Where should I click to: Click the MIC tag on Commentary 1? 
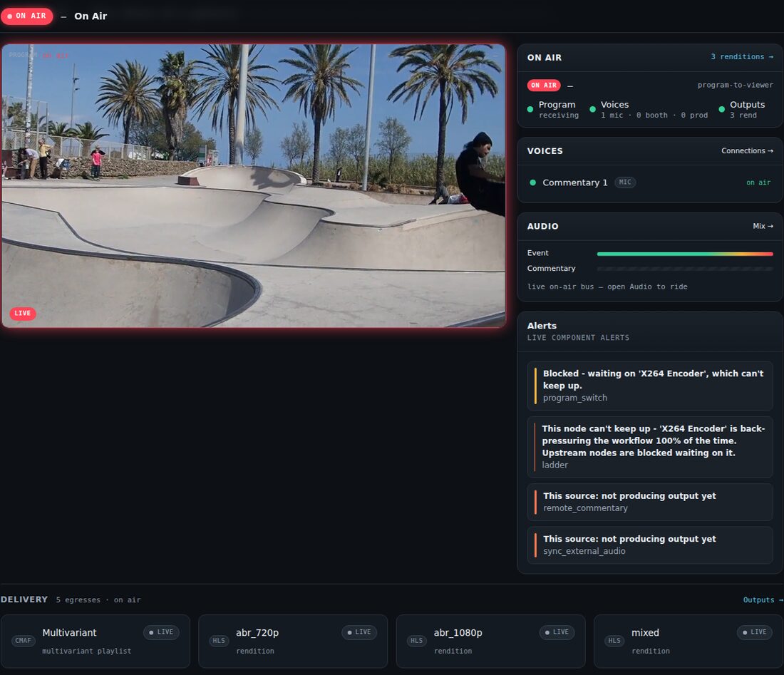point(625,182)
